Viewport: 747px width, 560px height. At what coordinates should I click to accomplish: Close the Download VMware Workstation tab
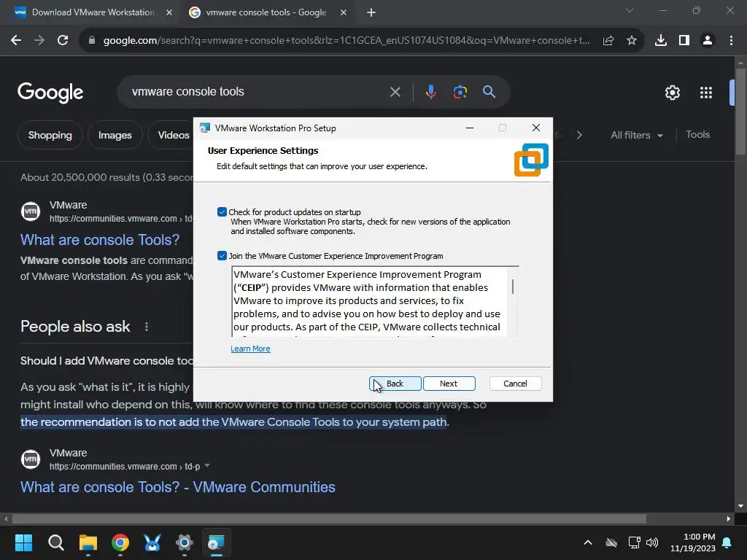tap(169, 12)
